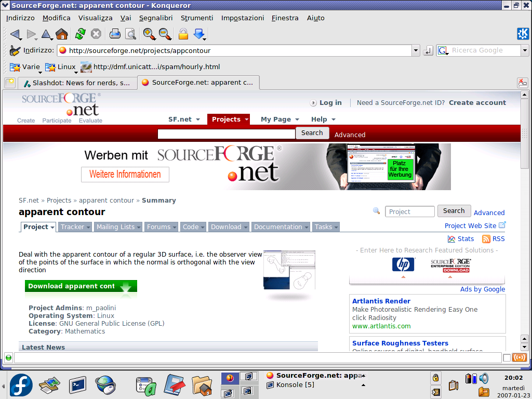
Task: Switch to virtual desktop 1 in pager
Action: click(230, 378)
